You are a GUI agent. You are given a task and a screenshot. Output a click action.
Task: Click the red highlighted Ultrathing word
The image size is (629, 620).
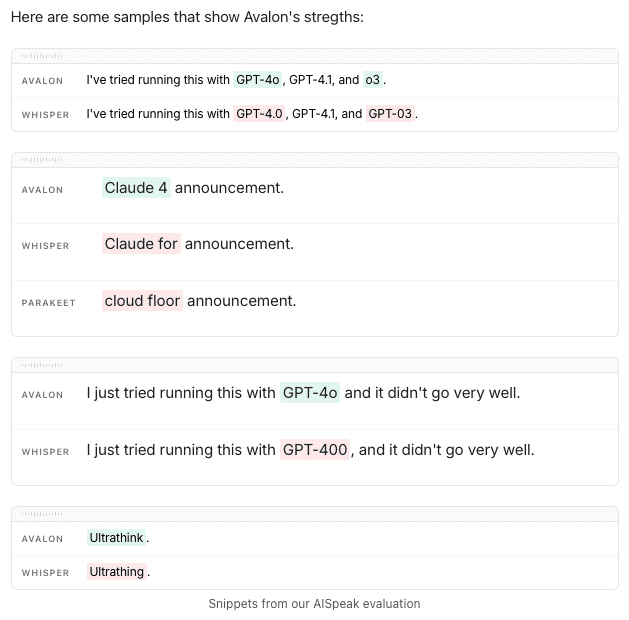pyautogui.click(x=117, y=572)
